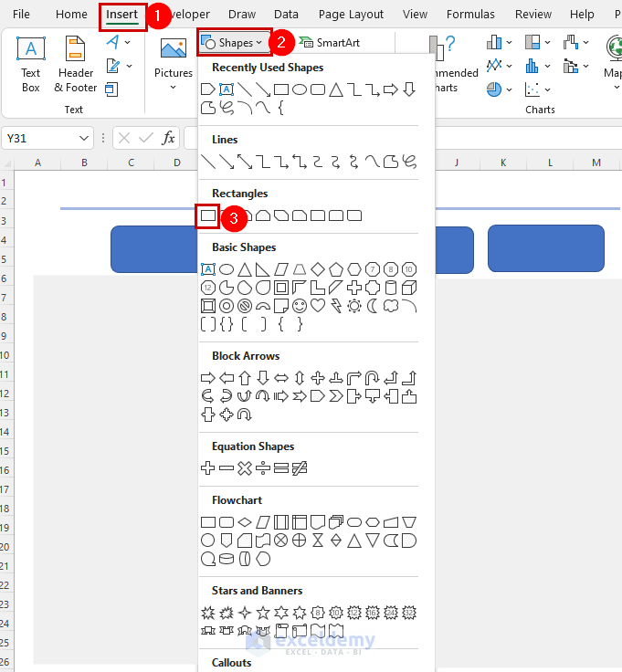The width and height of the screenshot is (622, 672).
Task: Switch to the View tab
Action: pos(415,15)
